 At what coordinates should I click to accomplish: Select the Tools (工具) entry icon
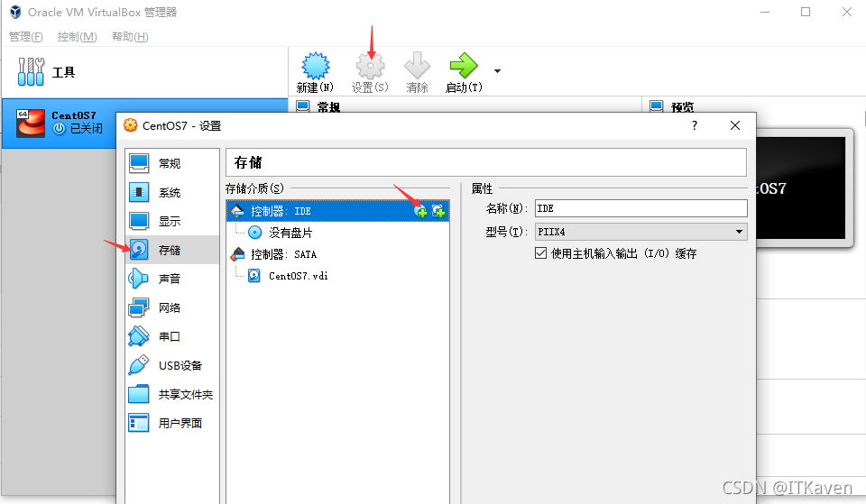point(31,72)
